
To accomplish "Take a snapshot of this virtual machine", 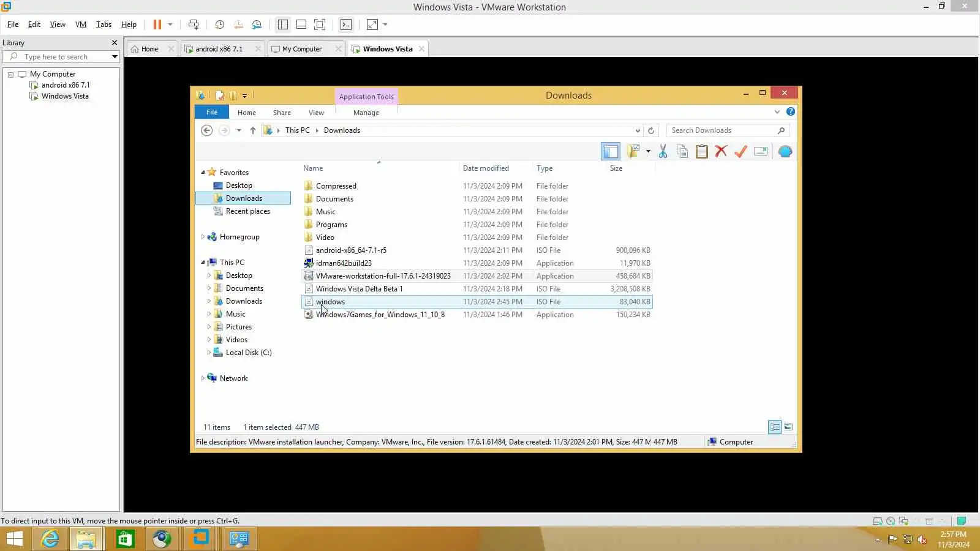I will tap(220, 24).
